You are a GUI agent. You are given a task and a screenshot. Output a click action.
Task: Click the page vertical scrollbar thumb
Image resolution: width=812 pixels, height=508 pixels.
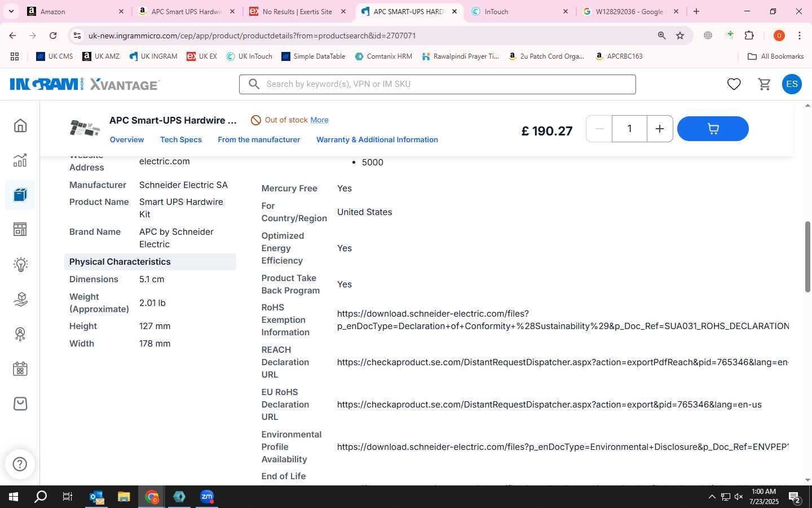point(807,257)
